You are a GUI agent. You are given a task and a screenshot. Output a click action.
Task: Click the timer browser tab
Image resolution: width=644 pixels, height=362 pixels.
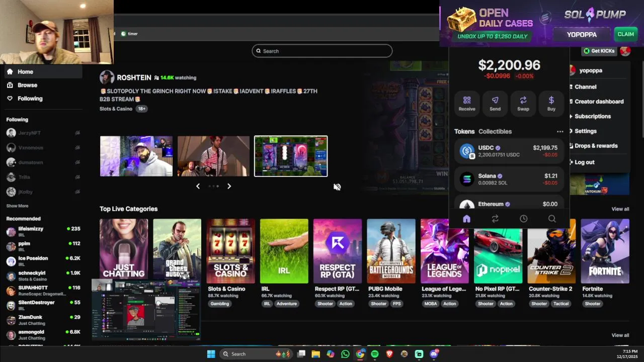click(129, 34)
